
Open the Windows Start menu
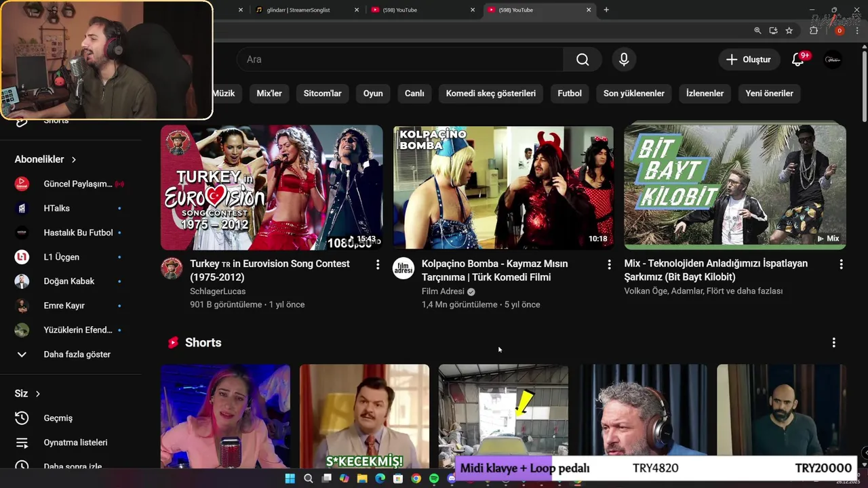[x=290, y=479]
